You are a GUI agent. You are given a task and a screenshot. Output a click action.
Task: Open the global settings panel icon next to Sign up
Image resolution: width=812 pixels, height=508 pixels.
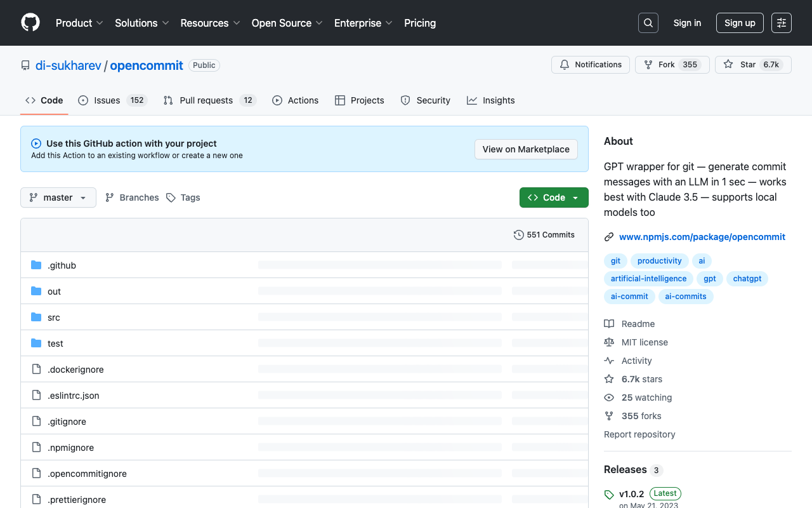tap(782, 23)
